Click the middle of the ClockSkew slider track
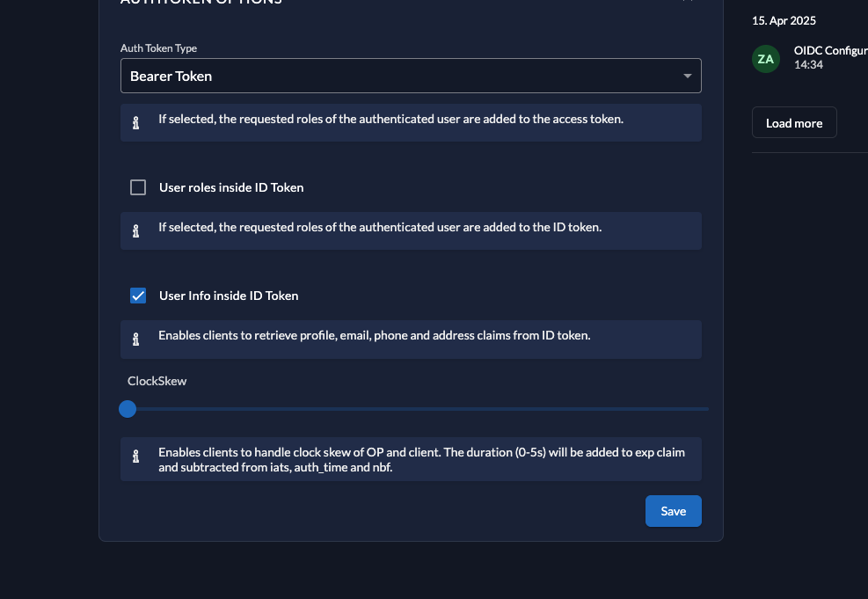 [x=418, y=409]
